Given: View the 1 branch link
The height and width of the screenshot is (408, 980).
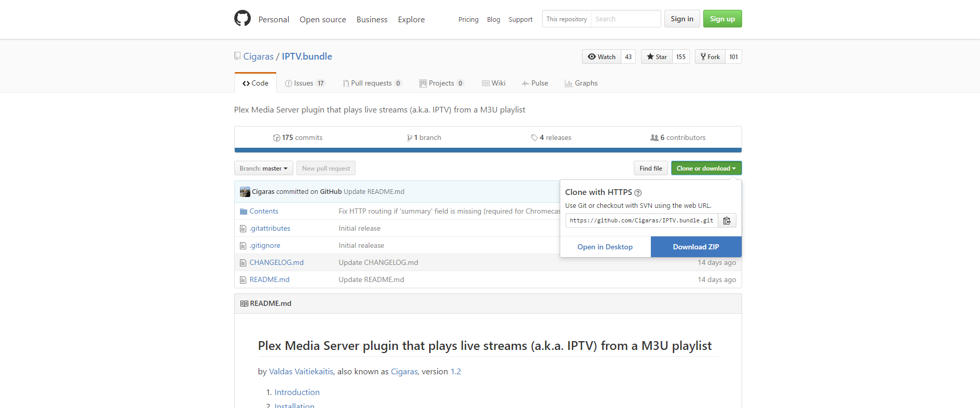Looking at the screenshot, I should 424,137.
